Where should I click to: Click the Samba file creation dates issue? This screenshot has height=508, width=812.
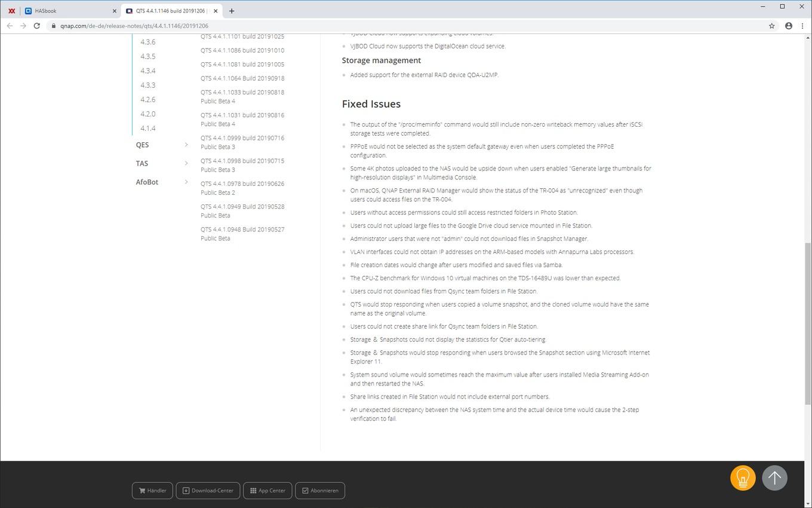point(456,265)
